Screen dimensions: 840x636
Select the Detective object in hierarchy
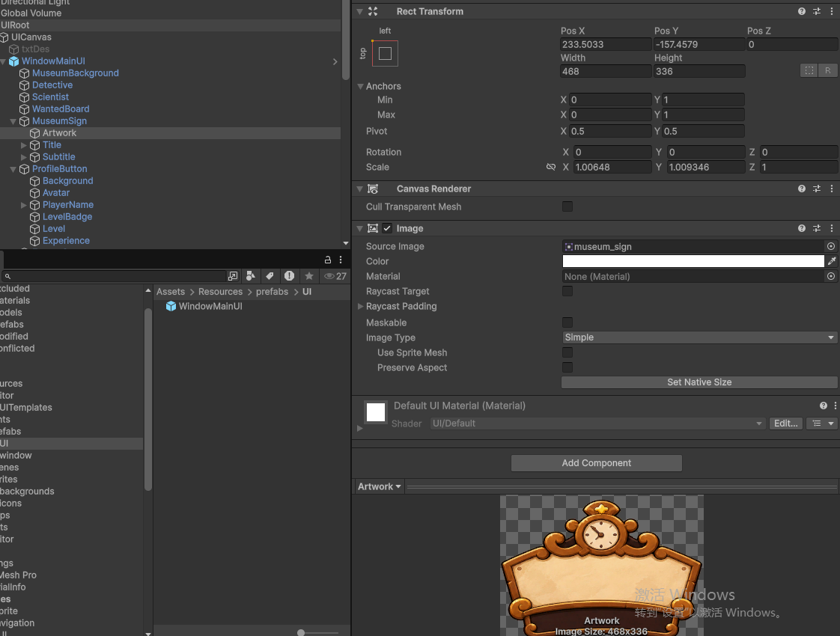pos(52,85)
